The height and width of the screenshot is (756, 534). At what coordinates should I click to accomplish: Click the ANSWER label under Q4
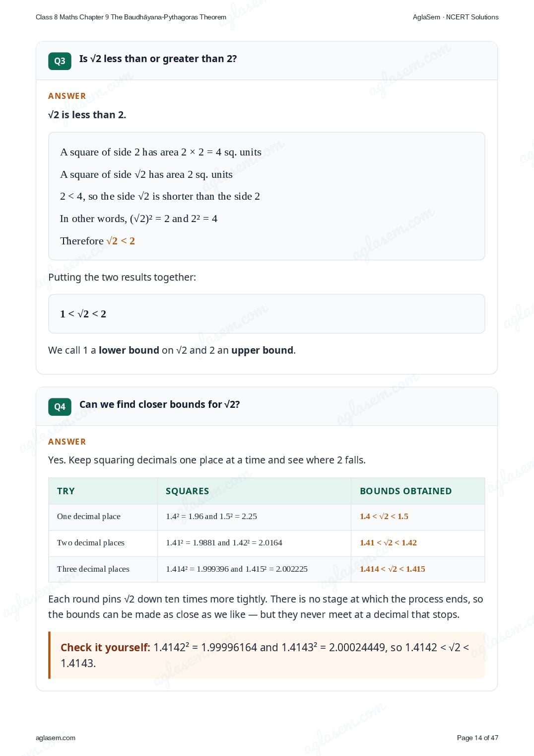point(67,442)
